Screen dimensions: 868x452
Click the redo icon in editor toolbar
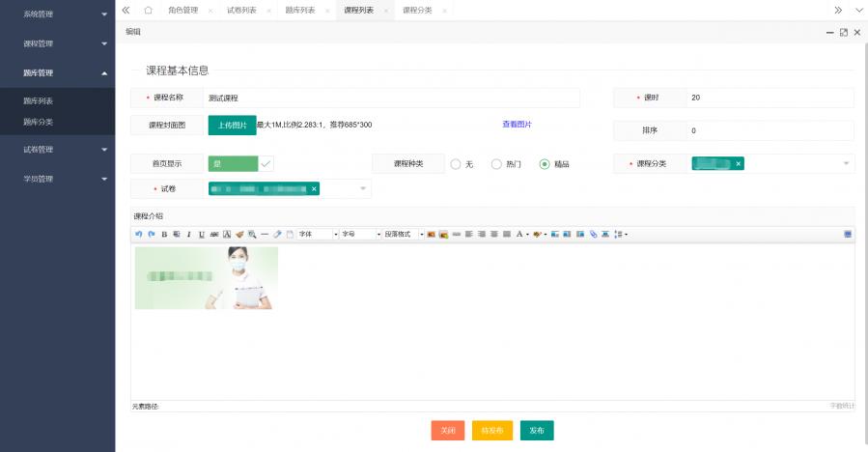(151, 234)
